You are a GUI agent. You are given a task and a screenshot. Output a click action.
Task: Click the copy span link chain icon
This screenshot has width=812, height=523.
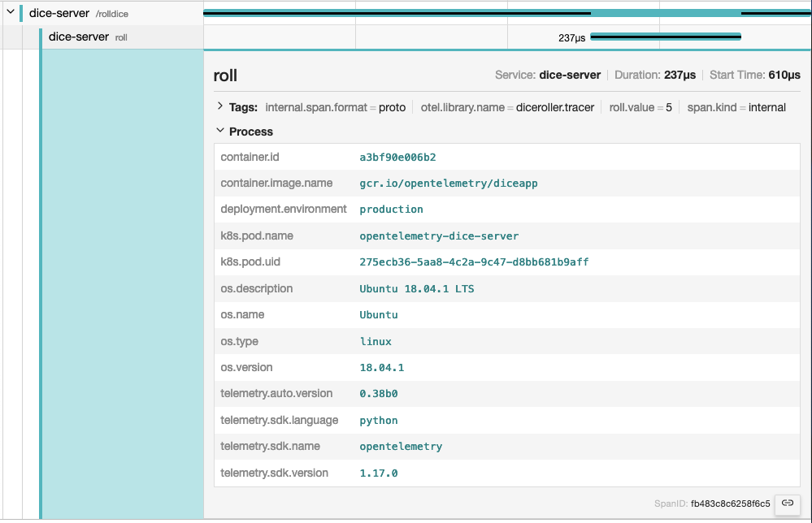click(786, 504)
